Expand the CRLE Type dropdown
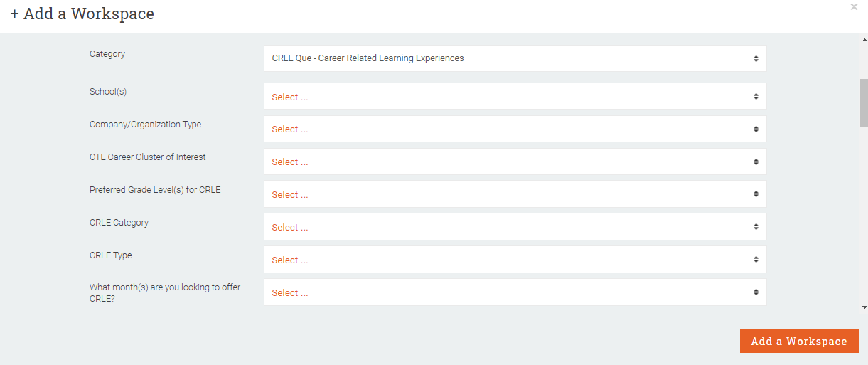The width and height of the screenshot is (868, 365). (x=515, y=260)
